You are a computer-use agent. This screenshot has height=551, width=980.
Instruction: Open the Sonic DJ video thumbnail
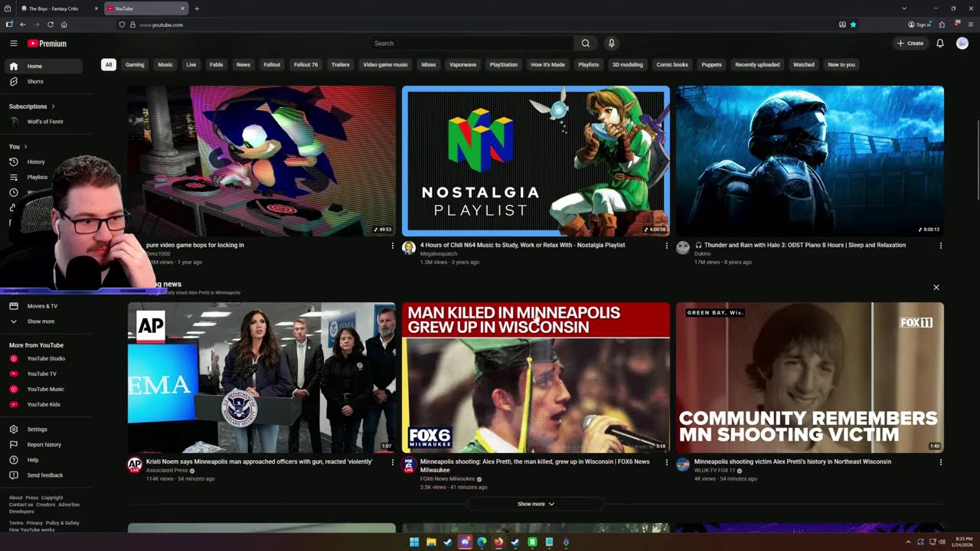point(262,161)
